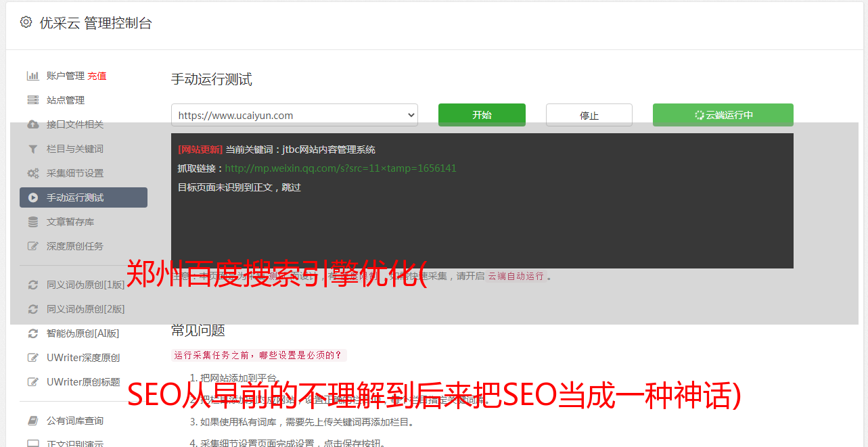Screen dimensions: 868x447
Task: Click the cloud upload icon for 接口文件相关
Action: (x=32, y=124)
